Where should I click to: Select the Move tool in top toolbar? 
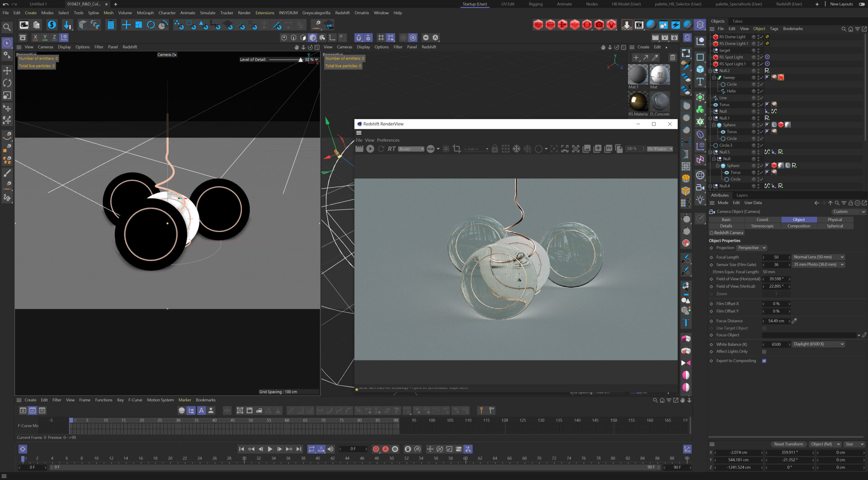click(126, 25)
